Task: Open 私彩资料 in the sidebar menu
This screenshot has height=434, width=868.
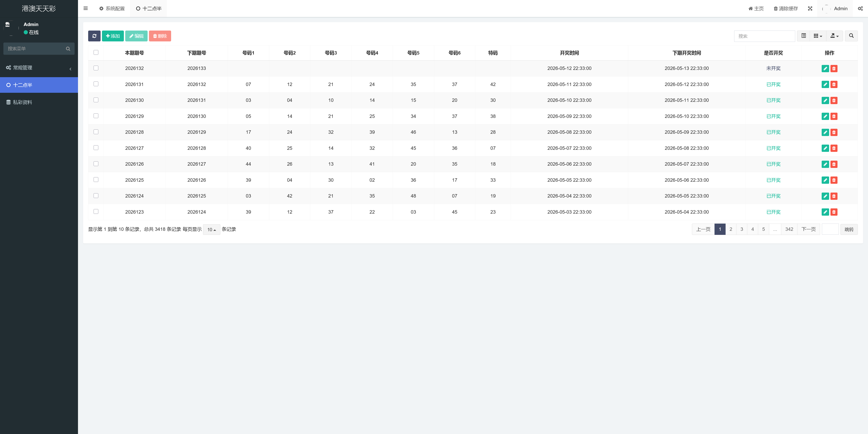Action: [39, 102]
